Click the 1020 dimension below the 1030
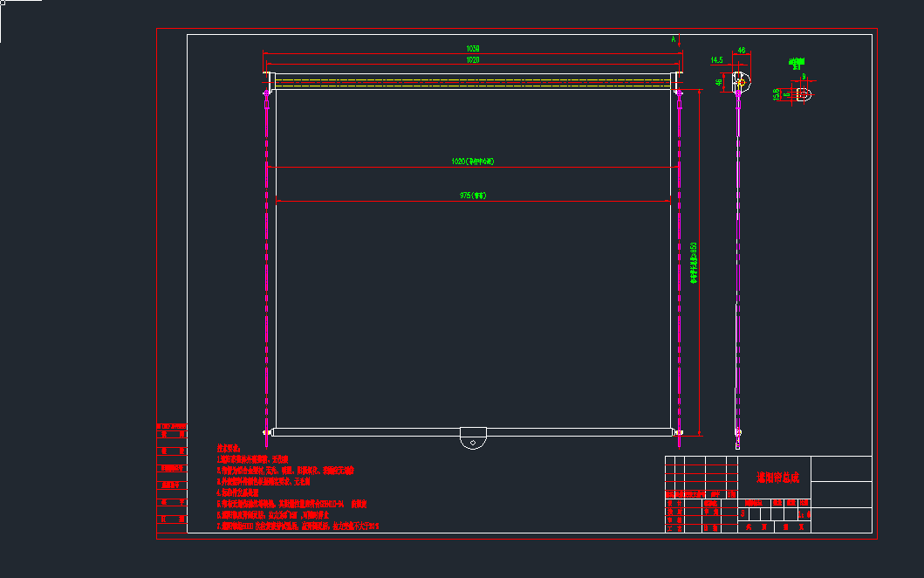This screenshot has height=578, width=924. [x=473, y=60]
